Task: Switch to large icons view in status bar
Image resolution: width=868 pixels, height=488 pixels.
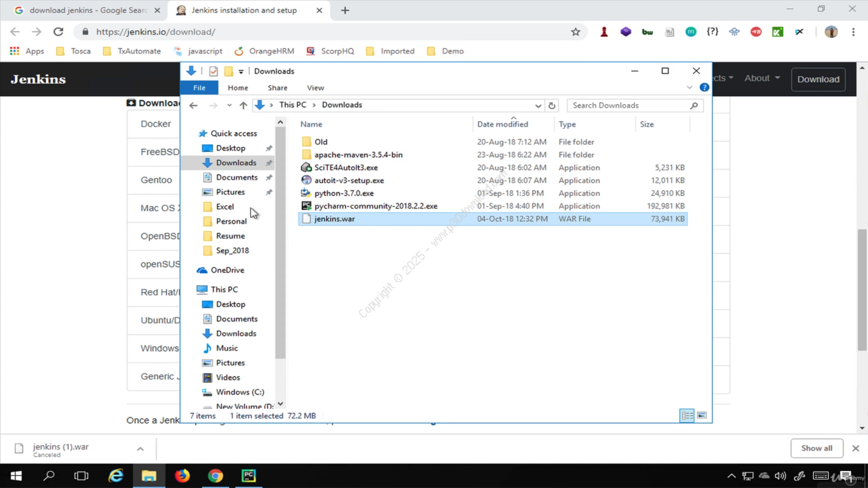Action: click(702, 415)
